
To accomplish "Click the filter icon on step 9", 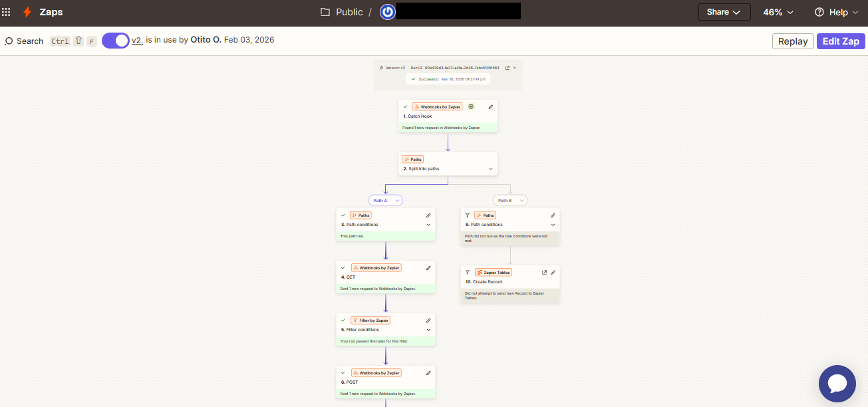I will [468, 215].
